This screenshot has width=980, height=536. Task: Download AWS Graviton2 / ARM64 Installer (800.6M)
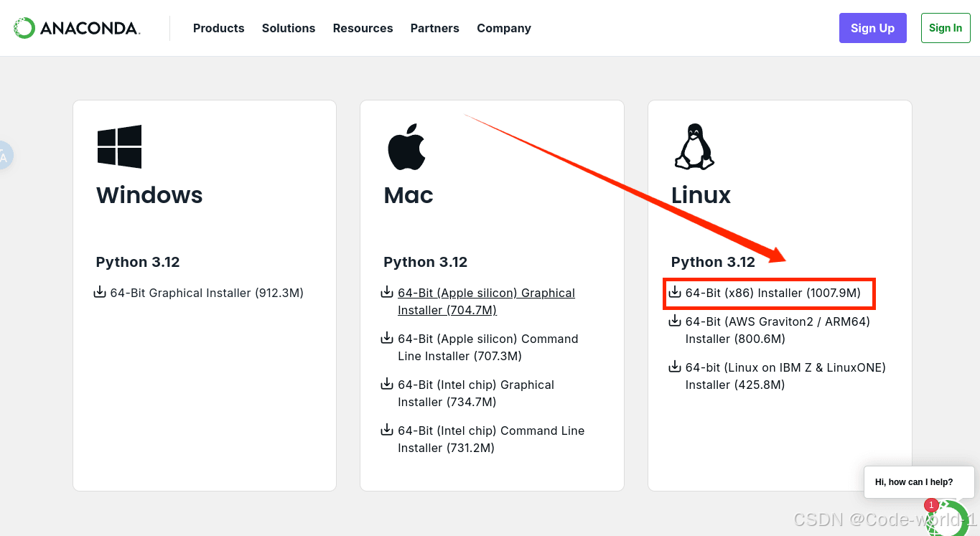(778, 330)
